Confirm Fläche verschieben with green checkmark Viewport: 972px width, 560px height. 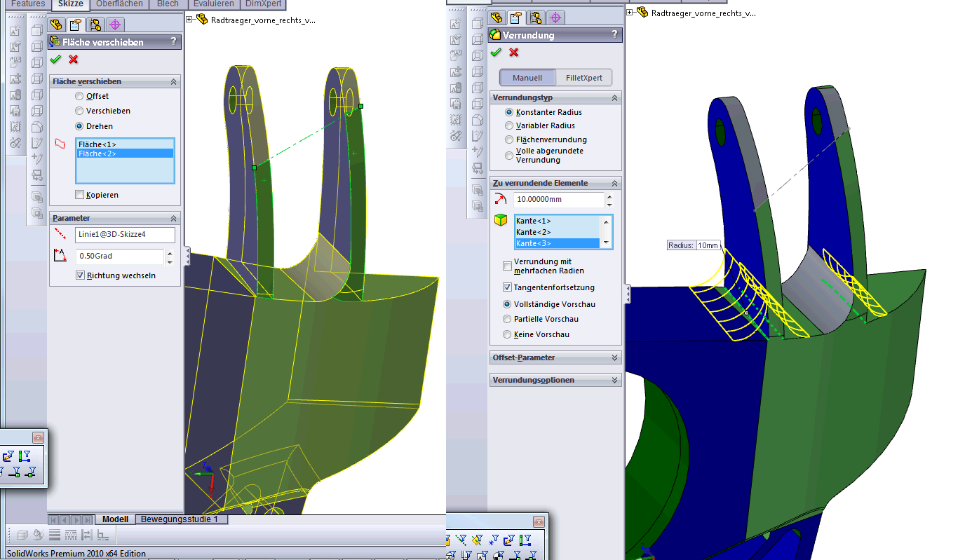click(55, 60)
